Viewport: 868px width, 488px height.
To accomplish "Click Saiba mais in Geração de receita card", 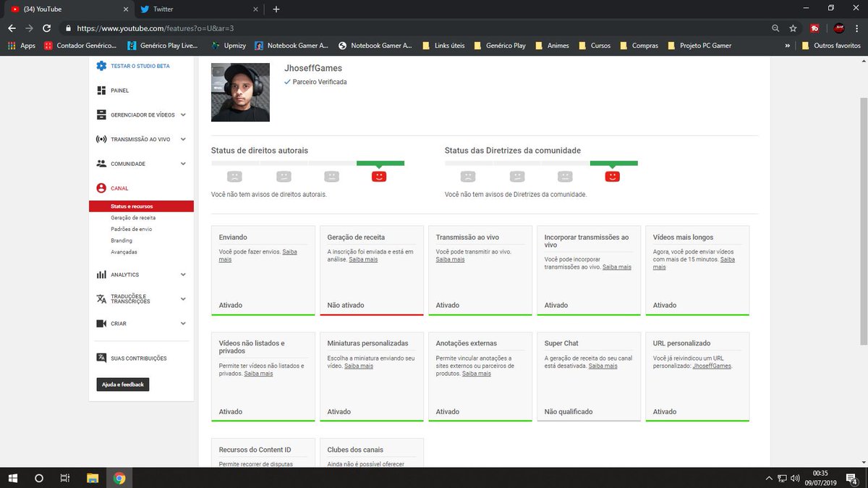I will [363, 259].
